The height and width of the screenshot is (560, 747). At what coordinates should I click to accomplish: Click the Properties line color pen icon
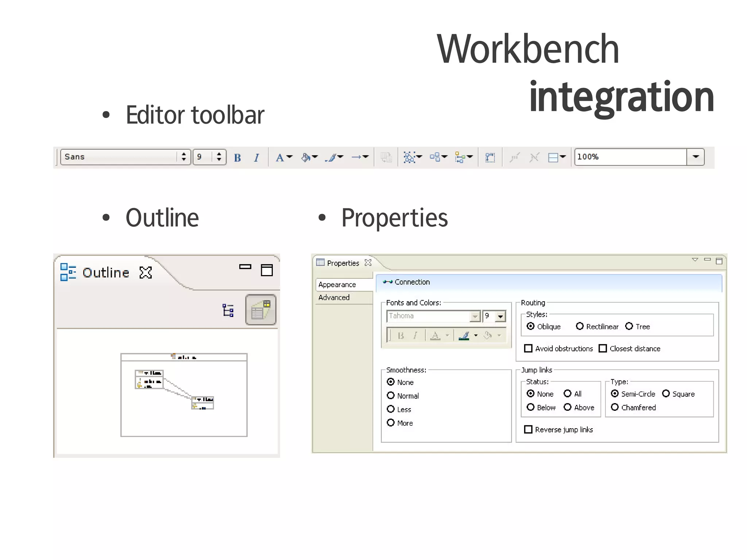tap(464, 336)
